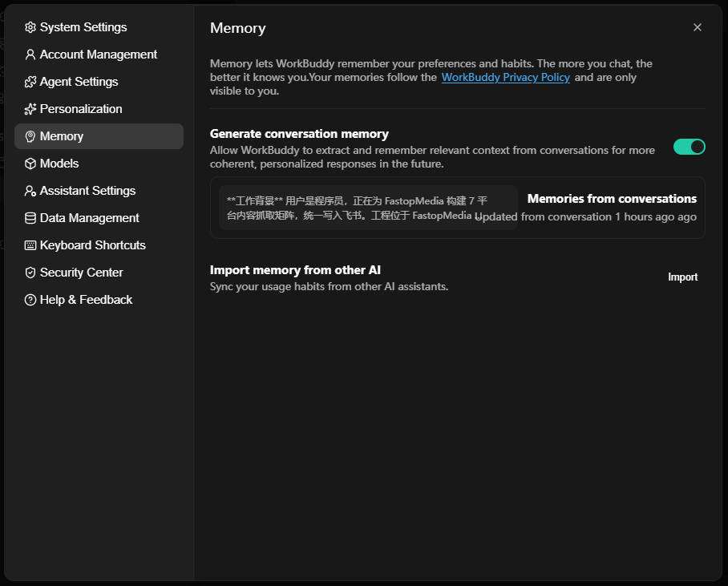Click the Models cube icon
This screenshot has height=586, width=728.
point(30,164)
